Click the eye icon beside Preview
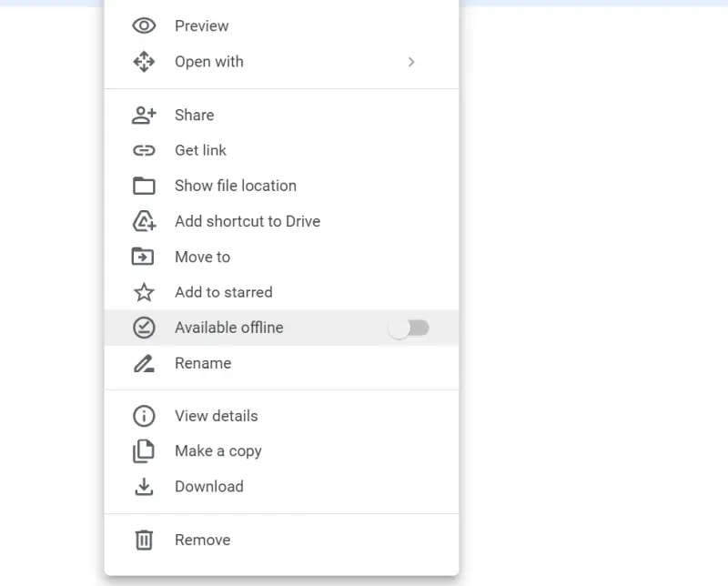728x586 pixels. (144, 26)
